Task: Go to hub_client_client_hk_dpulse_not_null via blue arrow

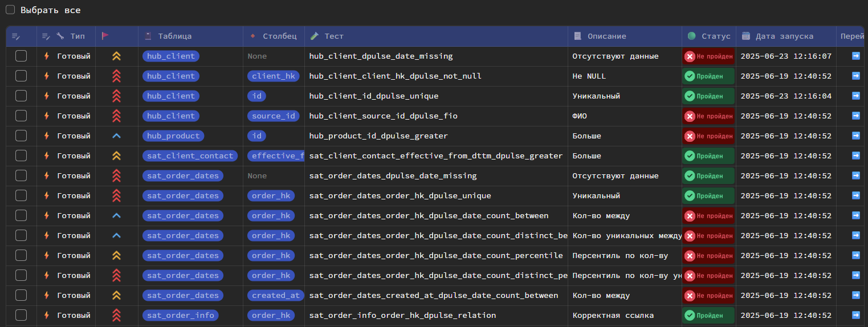Action: tap(855, 76)
